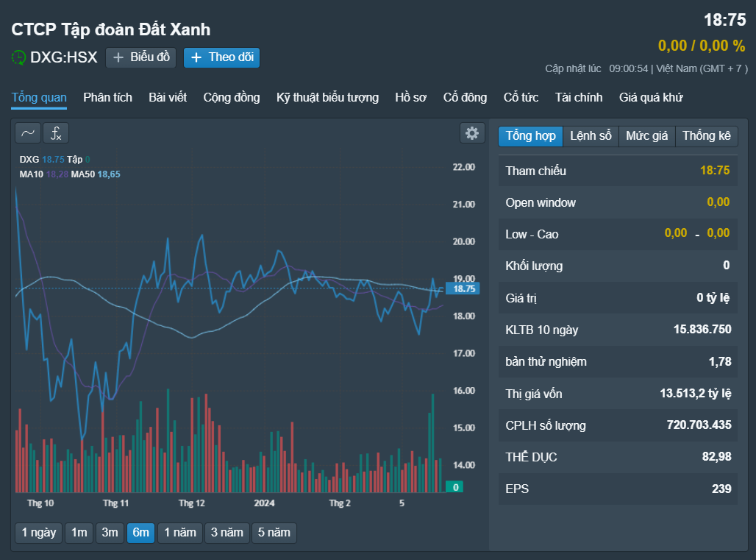
Task: Click the CPLH số lượng value 720.703.435
Action: click(x=699, y=425)
